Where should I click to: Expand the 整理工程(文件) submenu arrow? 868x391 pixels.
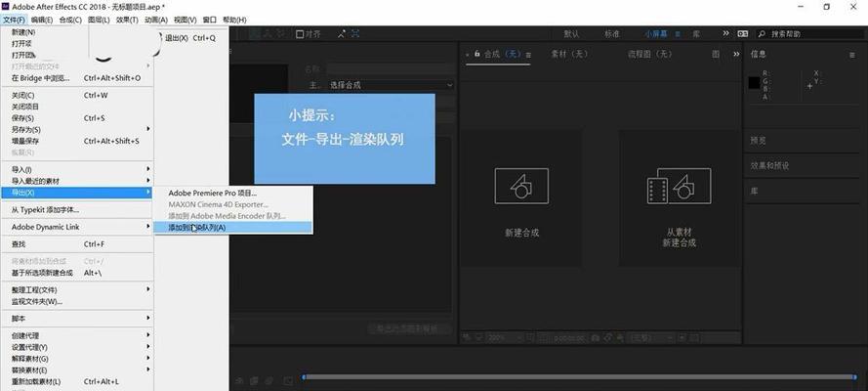[148, 289]
